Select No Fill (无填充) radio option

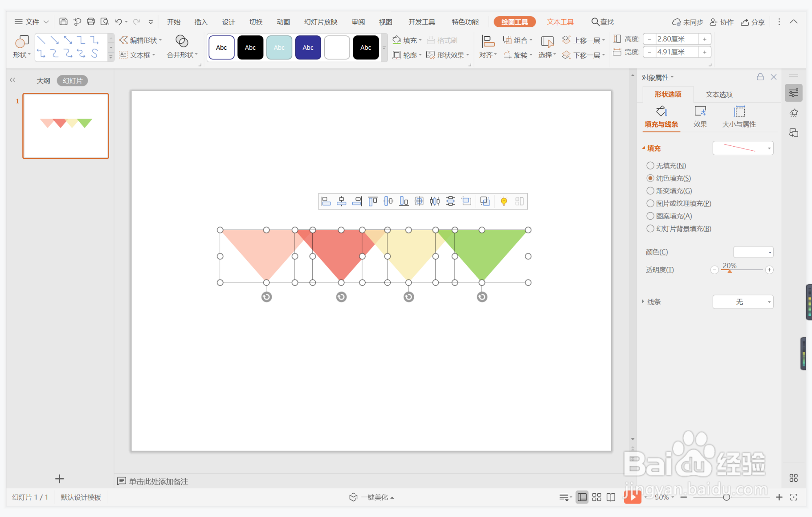tap(650, 165)
